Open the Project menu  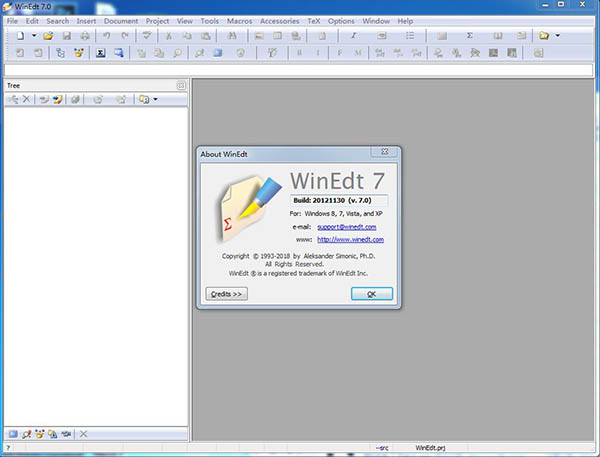pyautogui.click(x=157, y=21)
